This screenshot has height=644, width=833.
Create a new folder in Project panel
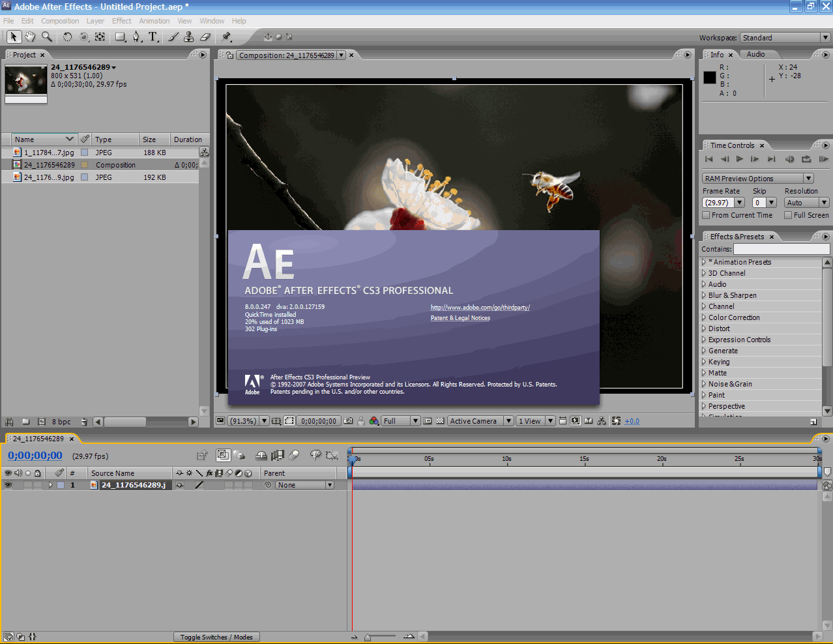point(26,422)
